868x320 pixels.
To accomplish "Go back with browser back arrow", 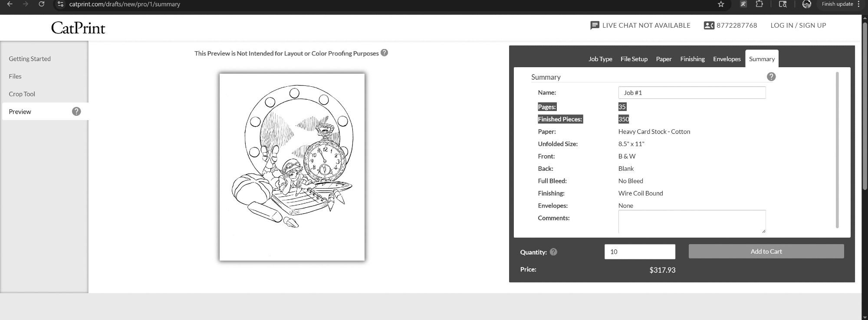I will click(10, 4).
